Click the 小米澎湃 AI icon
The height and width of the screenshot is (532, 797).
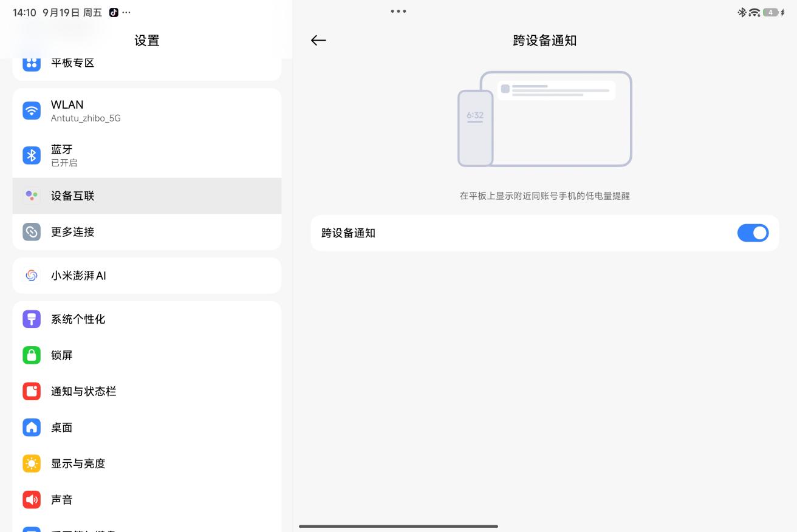point(32,275)
